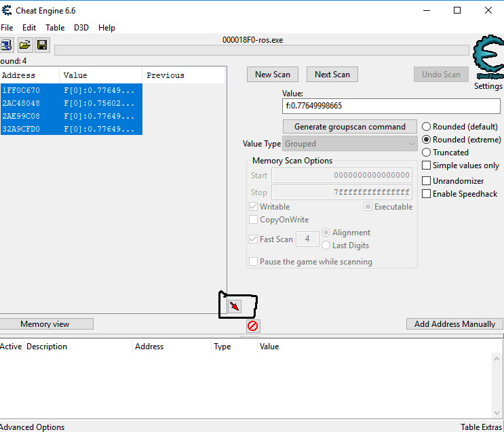Minimize the Cheat Engine window
This screenshot has width=504, height=432.
coord(427,11)
